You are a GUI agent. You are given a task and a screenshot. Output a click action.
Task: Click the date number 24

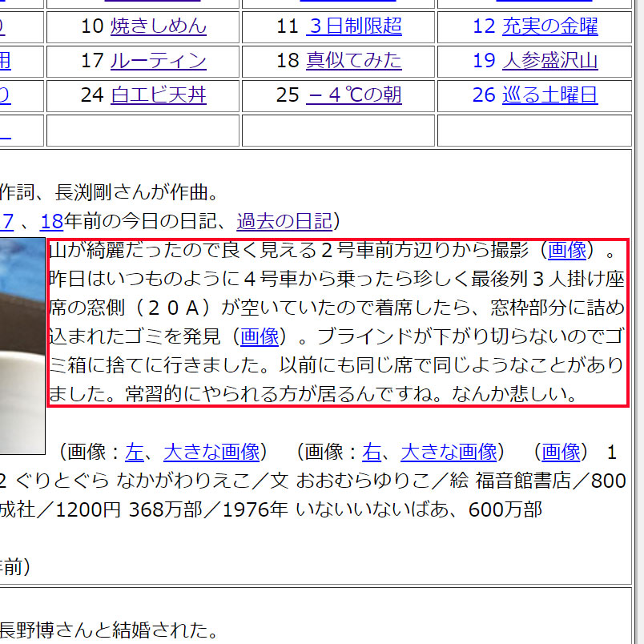(x=92, y=95)
